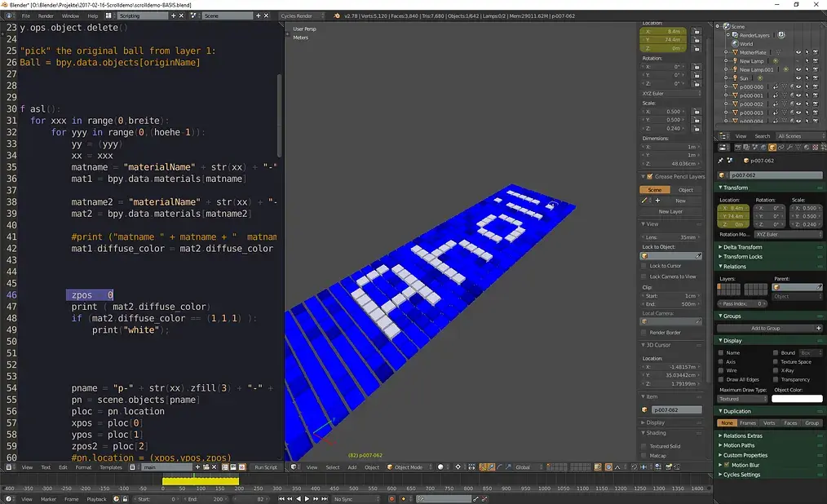Click the outliner display type icon
This screenshot has height=504, width=827.
724,136
